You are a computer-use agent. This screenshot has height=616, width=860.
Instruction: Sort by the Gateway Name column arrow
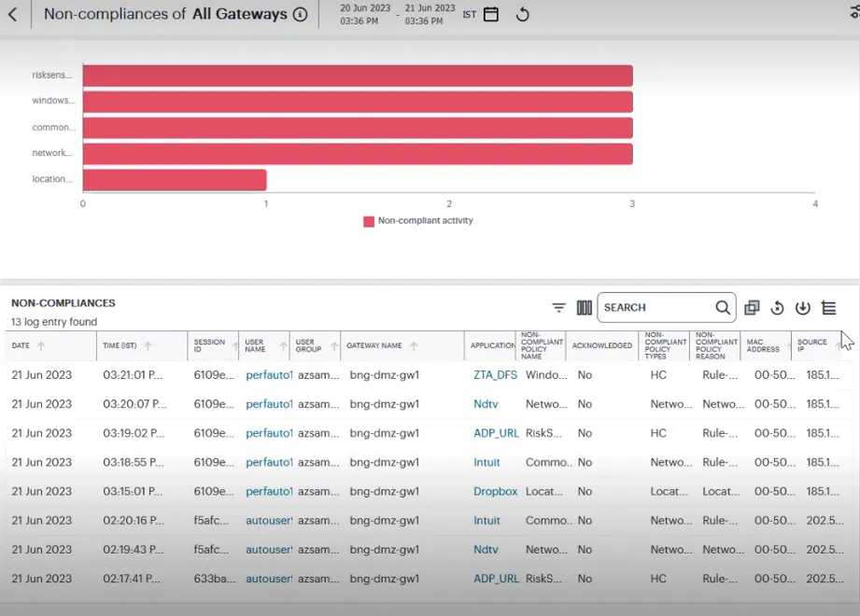[x=414, y=346]
